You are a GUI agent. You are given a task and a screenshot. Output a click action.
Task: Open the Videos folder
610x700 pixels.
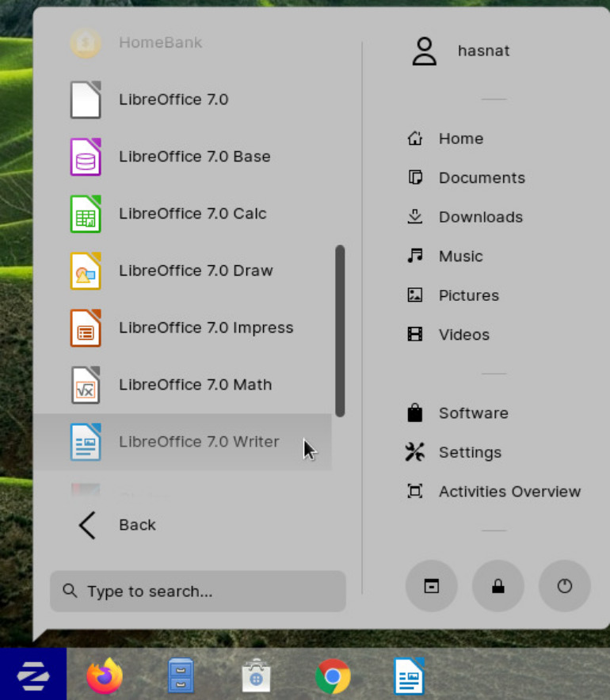448,335
